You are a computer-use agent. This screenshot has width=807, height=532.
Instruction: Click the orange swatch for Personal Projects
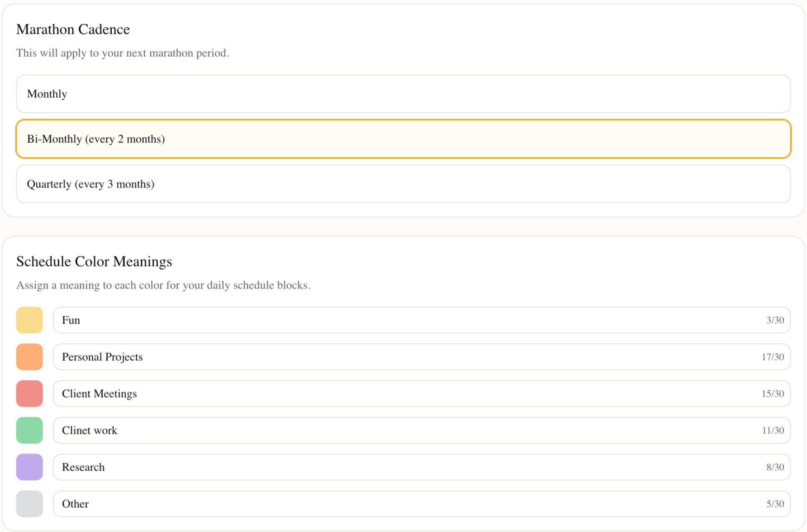[x=30, y=357]
